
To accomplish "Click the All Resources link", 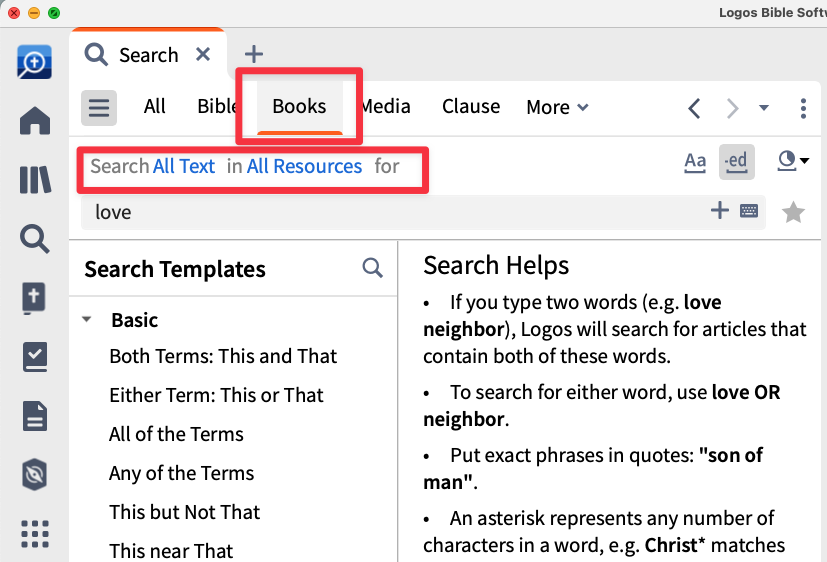I will click(x=304, y=166).
